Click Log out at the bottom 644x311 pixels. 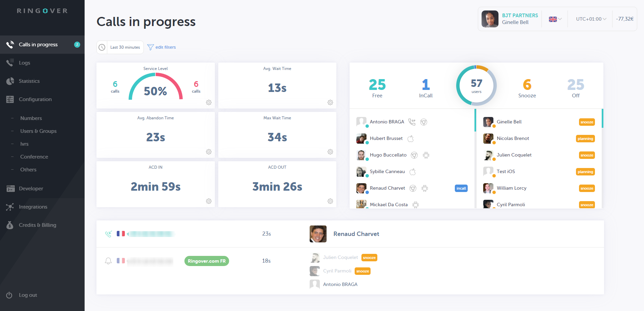(x=28, y=295)
